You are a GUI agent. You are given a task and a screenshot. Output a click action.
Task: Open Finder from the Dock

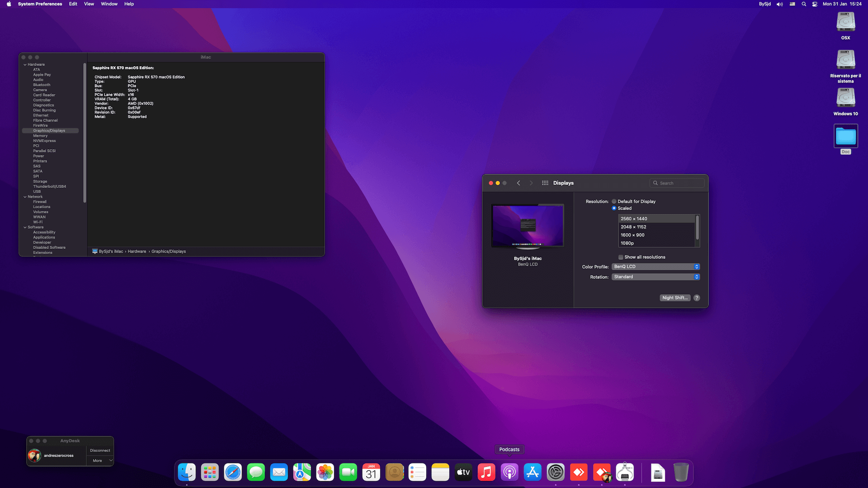(x=187, y=473)
